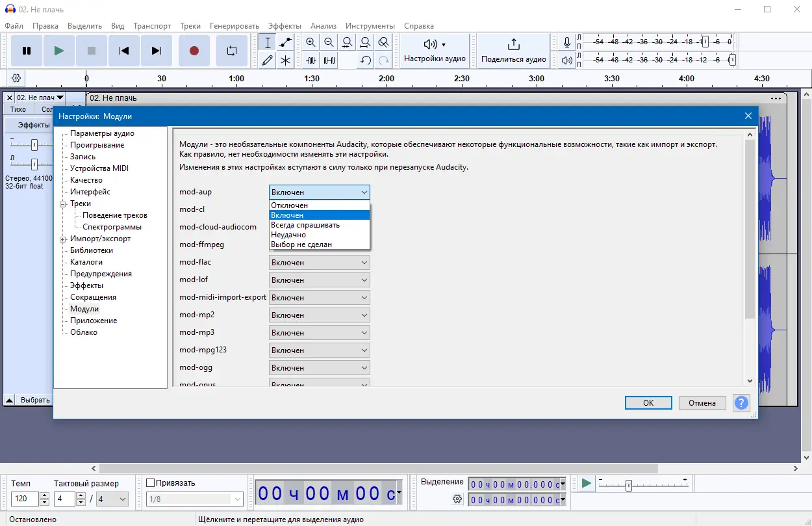Confirm settings with the OK button
812x526 pixels.
click(648, 402)
